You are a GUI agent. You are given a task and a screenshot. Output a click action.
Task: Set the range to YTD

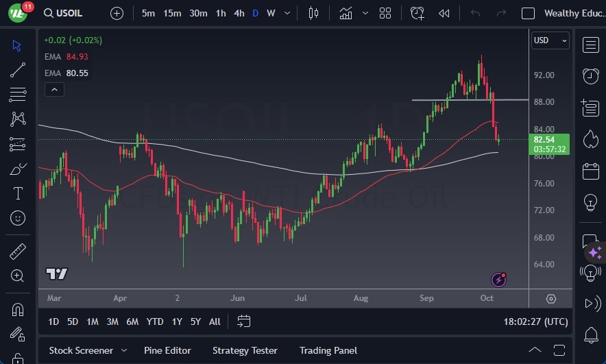tap(155, 321)
